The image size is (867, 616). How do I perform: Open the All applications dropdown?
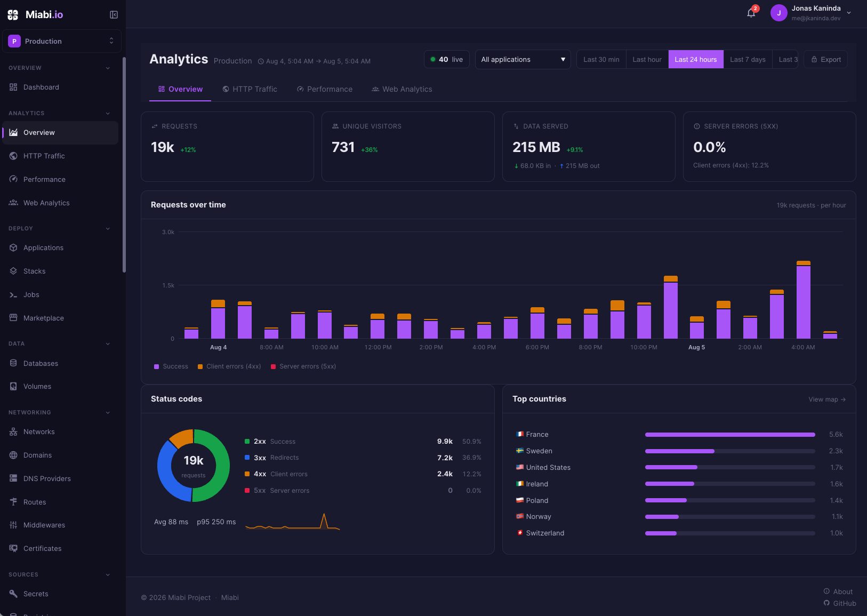523,59
